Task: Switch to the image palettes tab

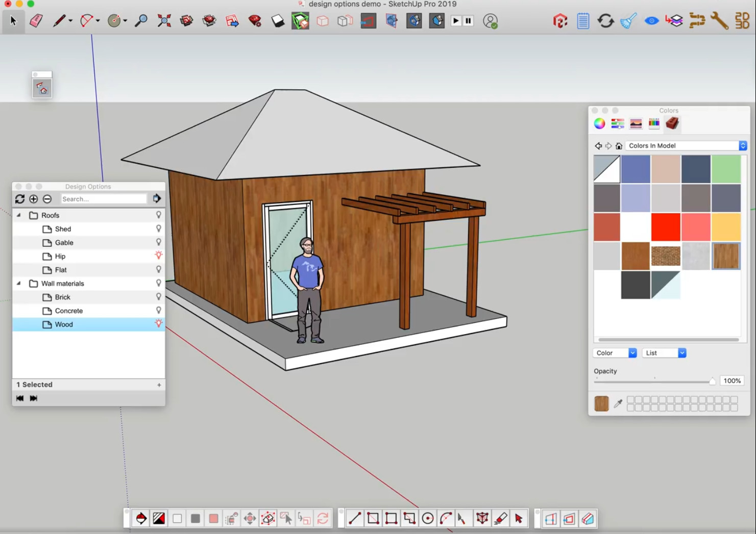Action: pos(636,123)
